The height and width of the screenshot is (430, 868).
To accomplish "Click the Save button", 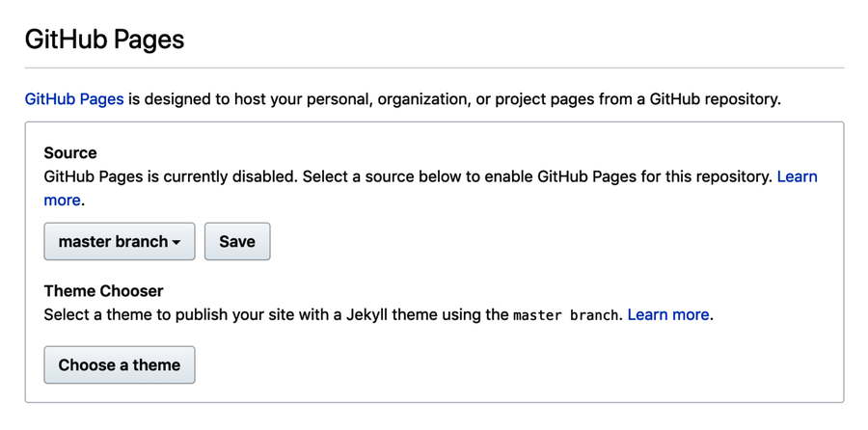I will click(x=237, y=241).
